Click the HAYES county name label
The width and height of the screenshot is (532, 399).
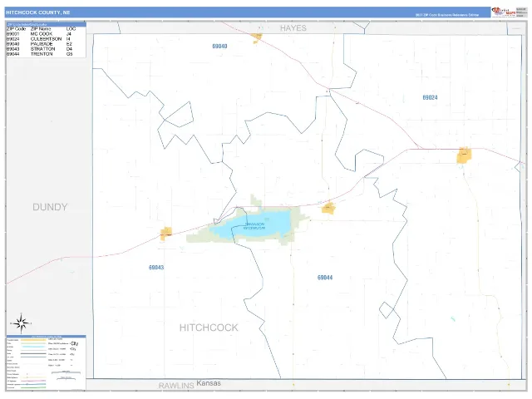coord(293,28)
